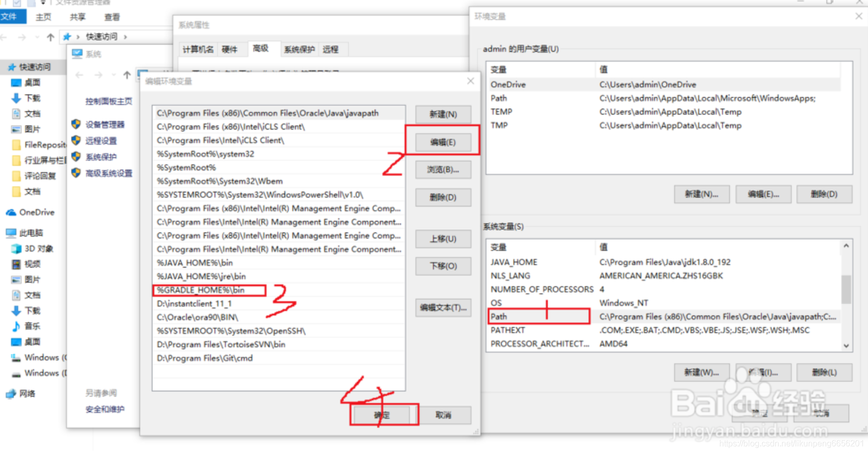
Task: Select the 此电脑 This PC icon
Action: tap(11, 233)
